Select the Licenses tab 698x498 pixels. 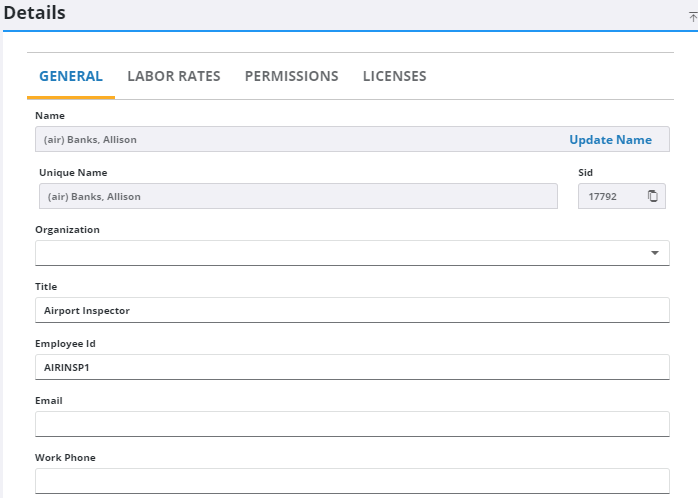(394, 76)
